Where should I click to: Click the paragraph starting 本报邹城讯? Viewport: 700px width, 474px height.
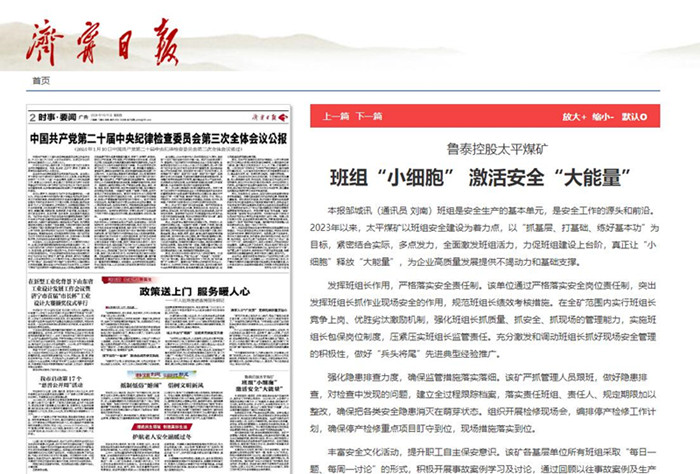[485, 236]
